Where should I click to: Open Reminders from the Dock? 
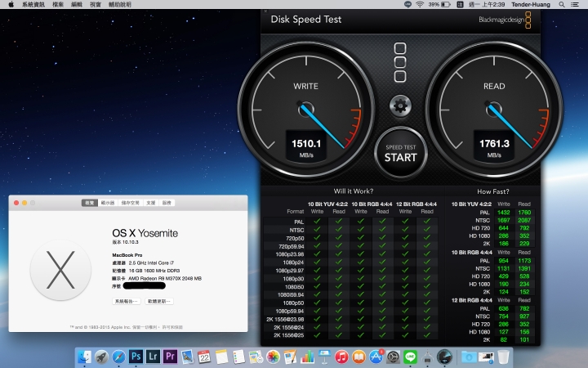tap(238, 357)
